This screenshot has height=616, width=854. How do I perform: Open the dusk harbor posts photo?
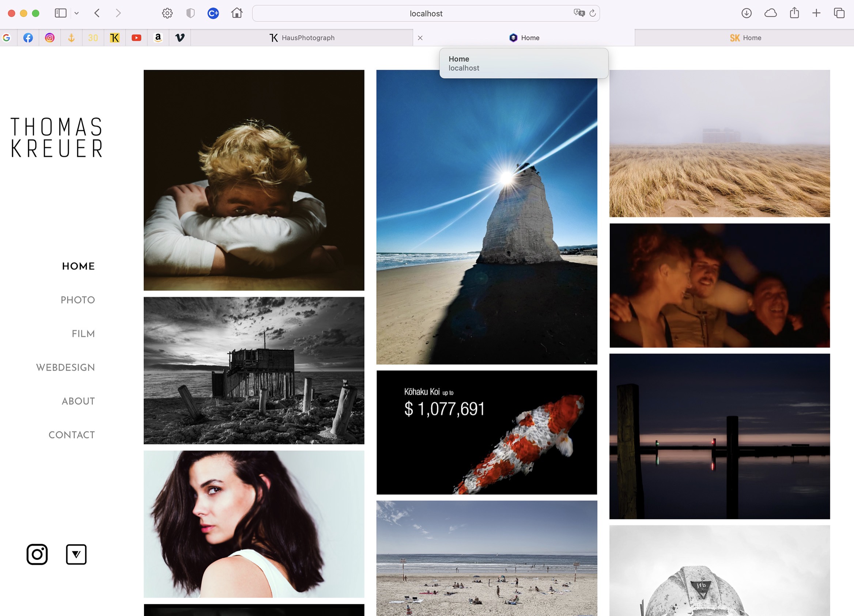tap(719, 437)
